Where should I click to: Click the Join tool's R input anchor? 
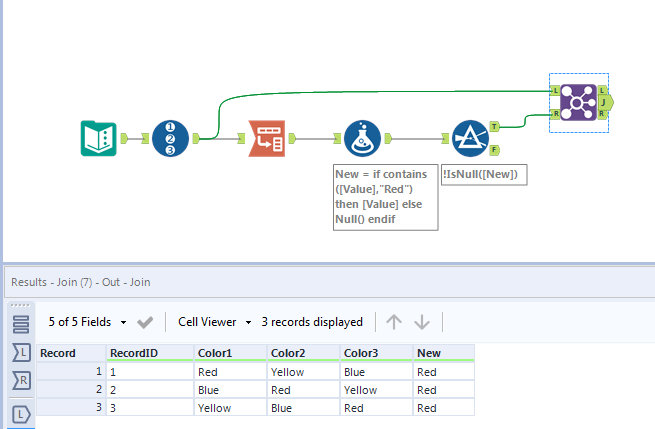pos(555,114)
